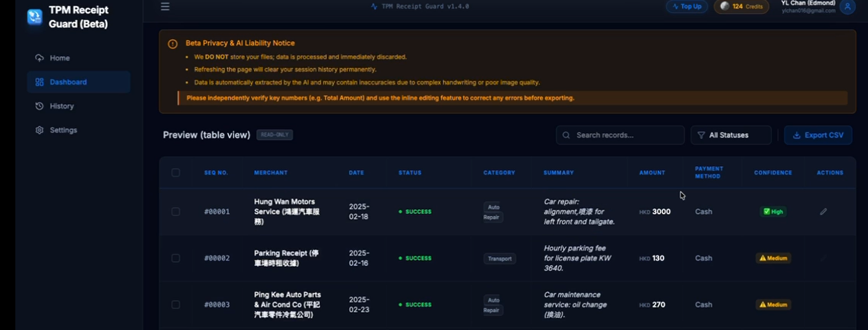
Task: Click the Top Up button
Action: [686, 7]
